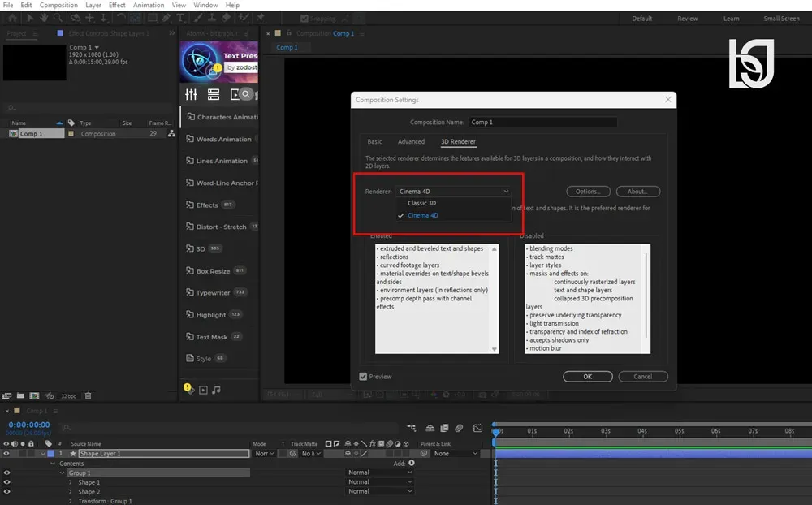Select the Pen tool

click(166, 18)
